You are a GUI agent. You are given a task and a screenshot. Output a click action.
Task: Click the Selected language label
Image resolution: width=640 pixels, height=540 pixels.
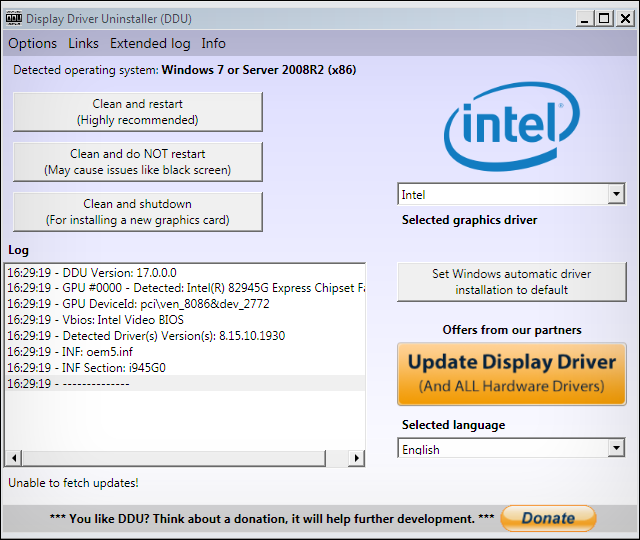point(453,425)
